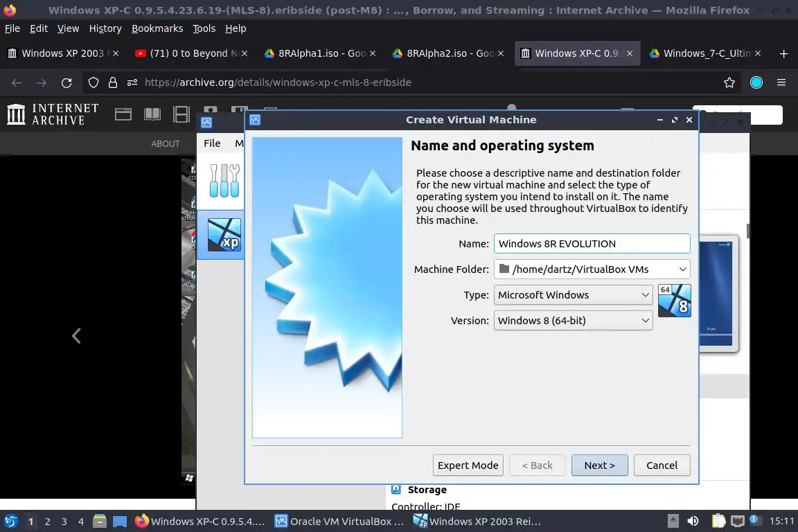Open the History menu in Firefox
Image resolution: width=798 pixels, height=532 pixels.
click(105, 28)
